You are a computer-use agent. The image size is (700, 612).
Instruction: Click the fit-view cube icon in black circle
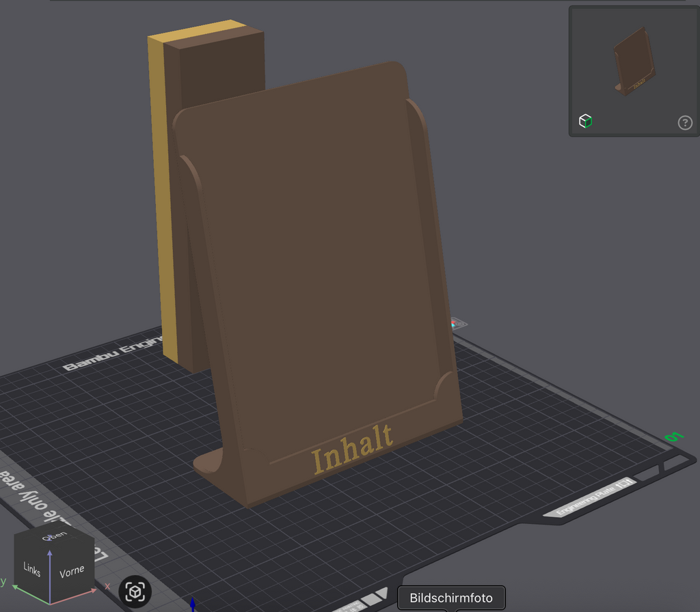click(135, 592)
